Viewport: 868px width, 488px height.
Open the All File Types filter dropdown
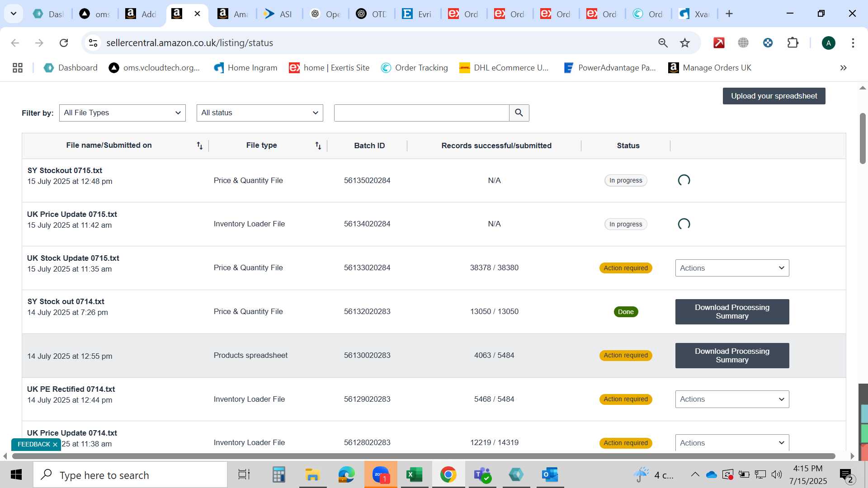[123, 113]
